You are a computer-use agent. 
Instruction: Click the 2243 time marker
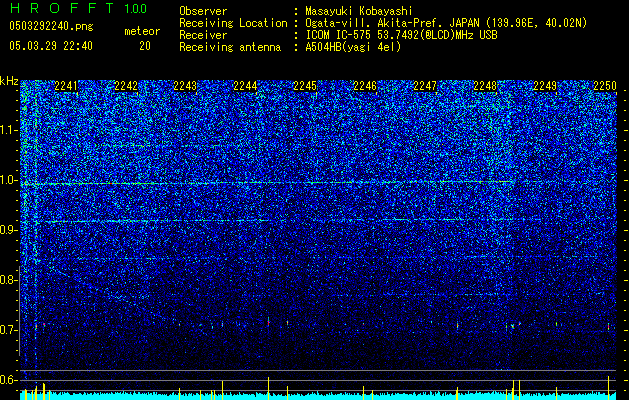[x=186, y=86]
